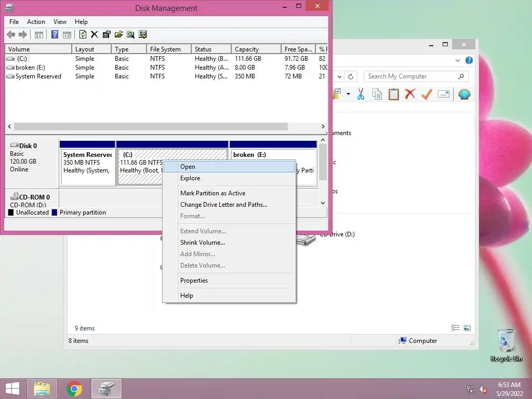Click the volume list horizontal scrollbar thumb
This screenshot has width=532, height=399.
tap(151, 127)
